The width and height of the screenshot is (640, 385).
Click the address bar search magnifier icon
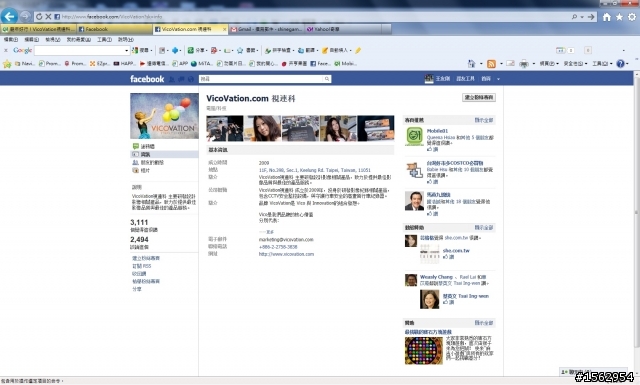tap(575, 17)
